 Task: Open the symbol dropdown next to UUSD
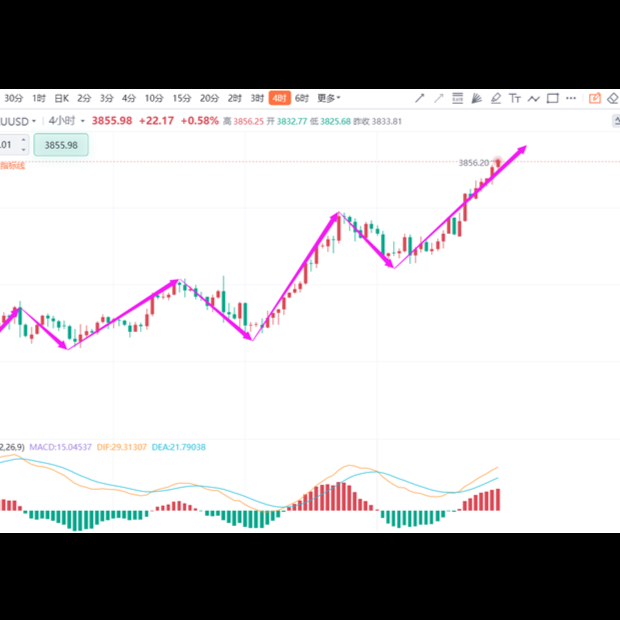click(33, 121)
